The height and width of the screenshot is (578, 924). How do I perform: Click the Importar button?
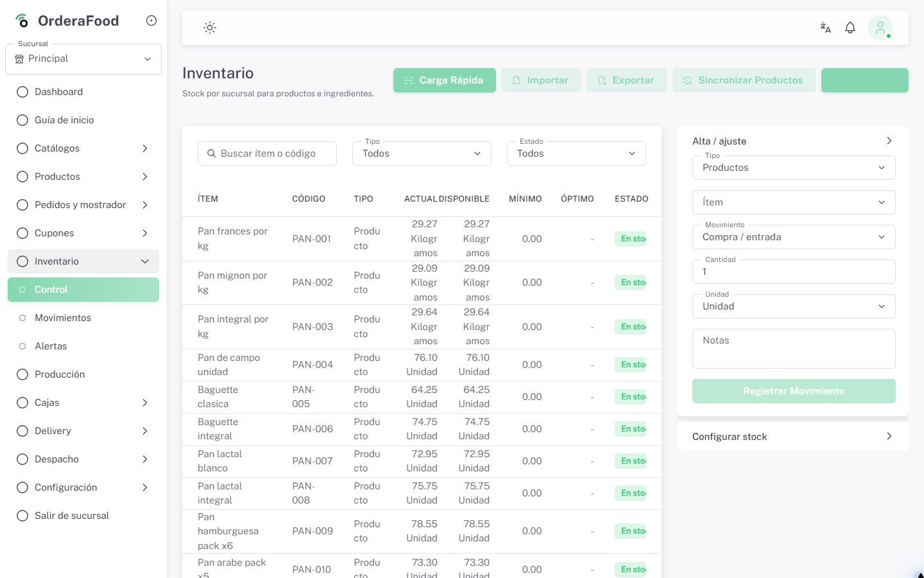click(541, 80)
